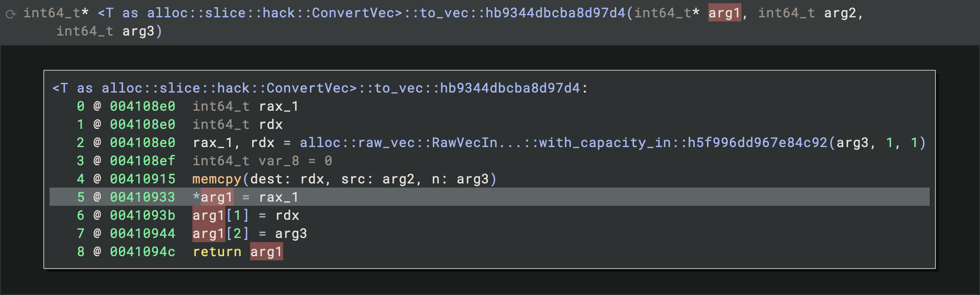This screenshot has width=980, height=295.
Task: Click rax_1 in the line 0 declaration
Action: pos(279,107)
